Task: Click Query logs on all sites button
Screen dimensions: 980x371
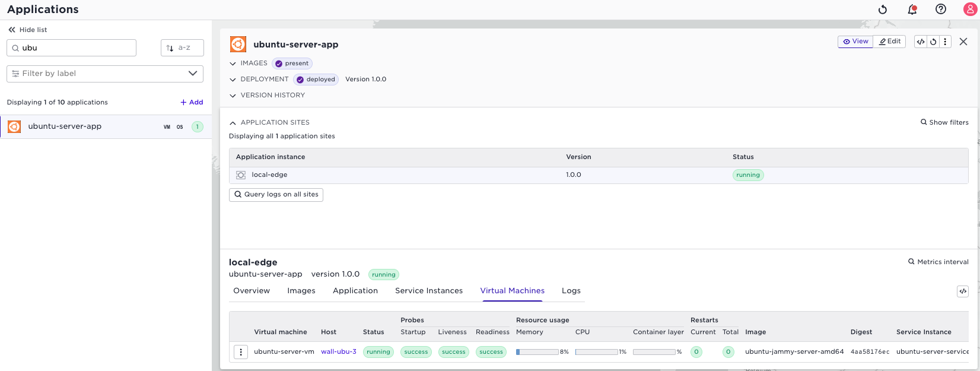Action: [x=276, y=195]
